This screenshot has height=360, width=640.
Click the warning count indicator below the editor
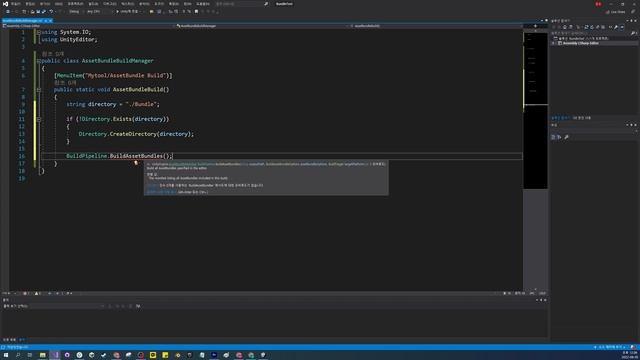[38, 293]
